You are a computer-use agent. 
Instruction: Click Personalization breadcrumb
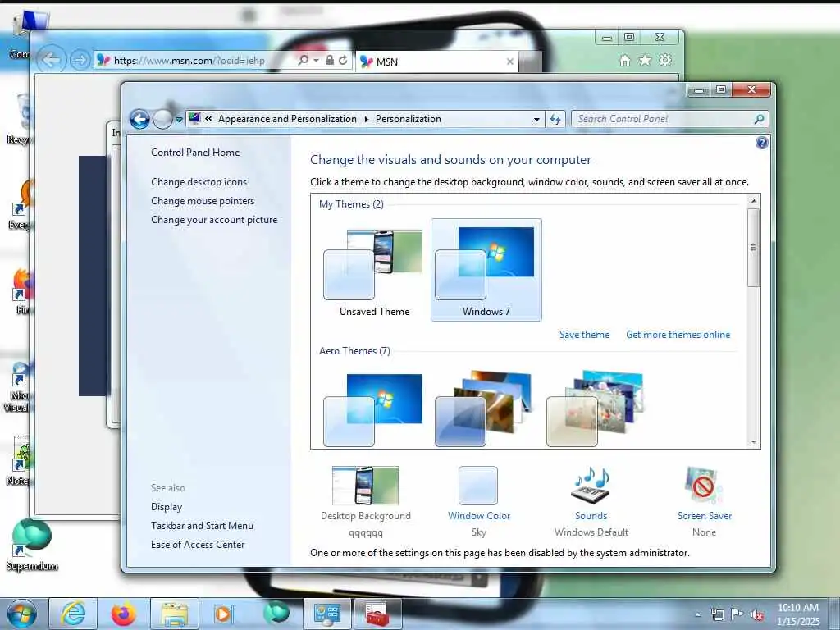(409, 119)
